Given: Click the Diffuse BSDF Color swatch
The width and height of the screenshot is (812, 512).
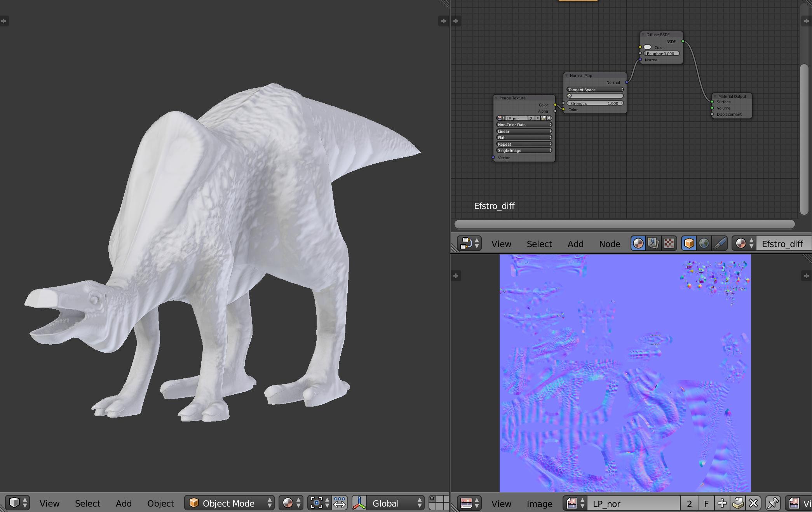Looking at the screenshot, I should pyautogui.click(x=647, y=47).
